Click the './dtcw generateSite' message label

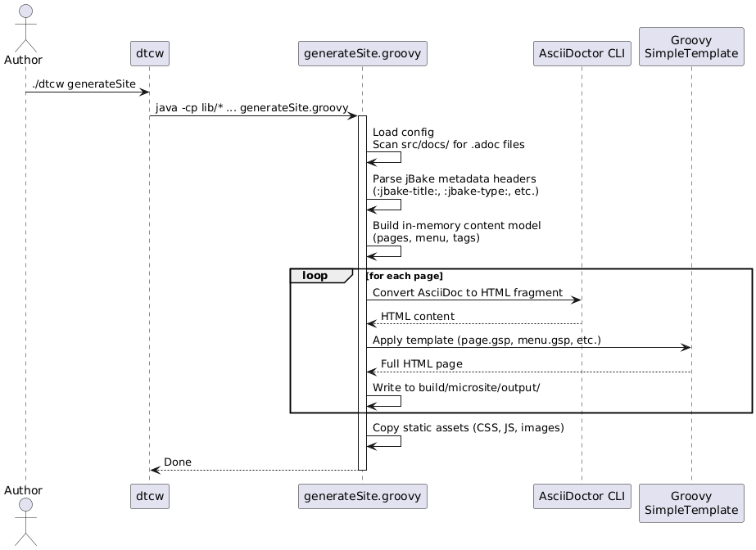click(84, 84)
